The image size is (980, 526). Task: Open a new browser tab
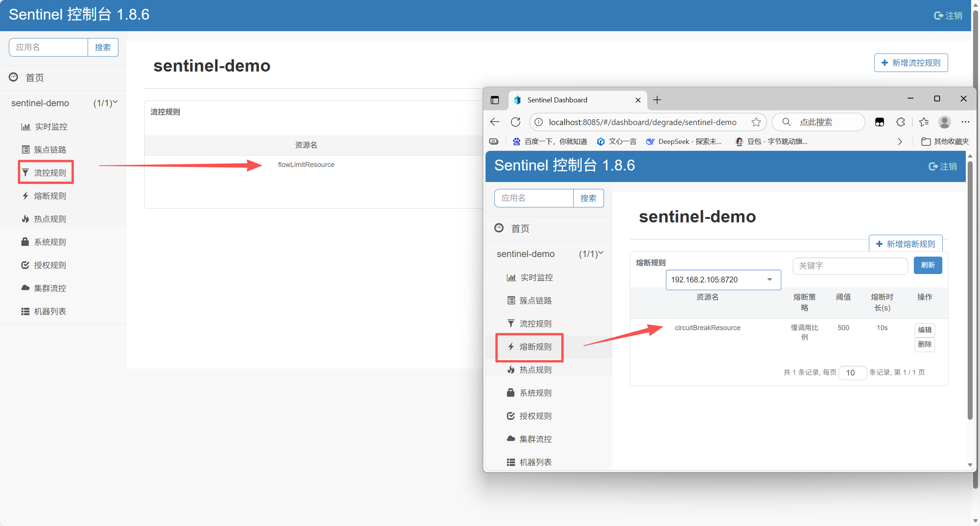click(x=657, y=100)
